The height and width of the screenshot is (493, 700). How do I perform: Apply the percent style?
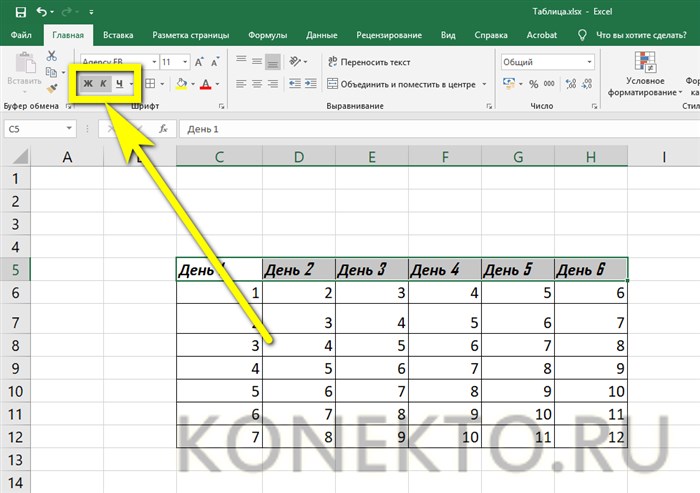click(533, 84)
